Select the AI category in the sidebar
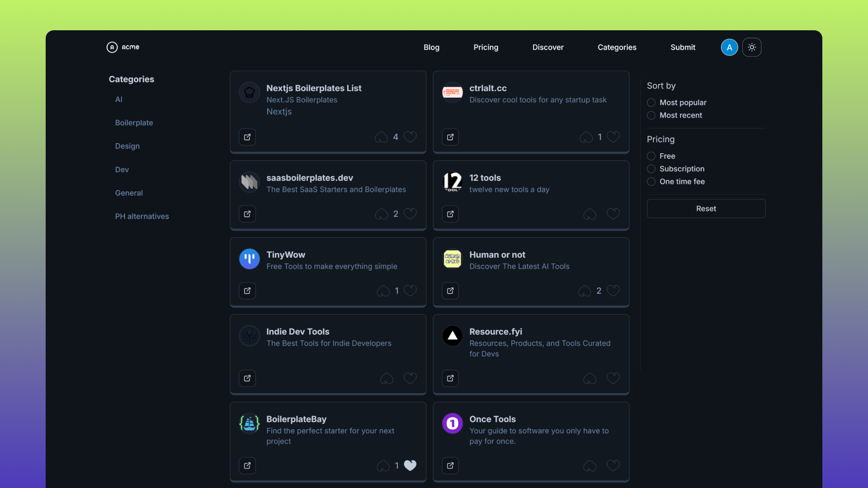 (119, 99)
